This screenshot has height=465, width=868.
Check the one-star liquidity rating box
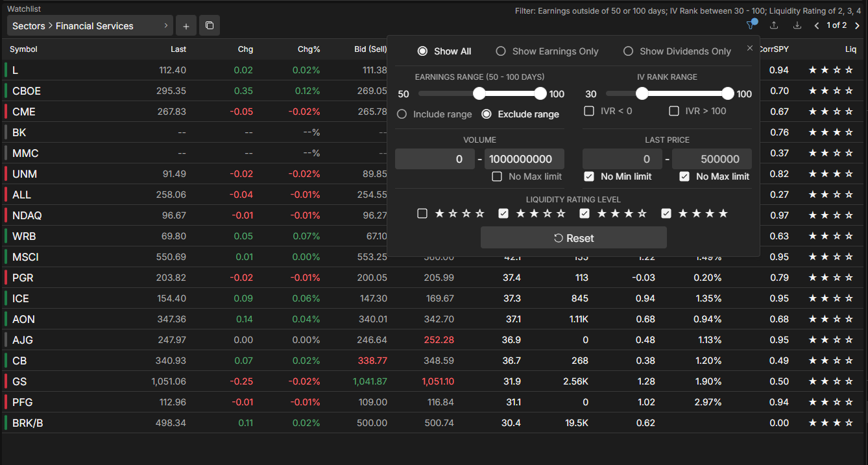tap(422, 213)
